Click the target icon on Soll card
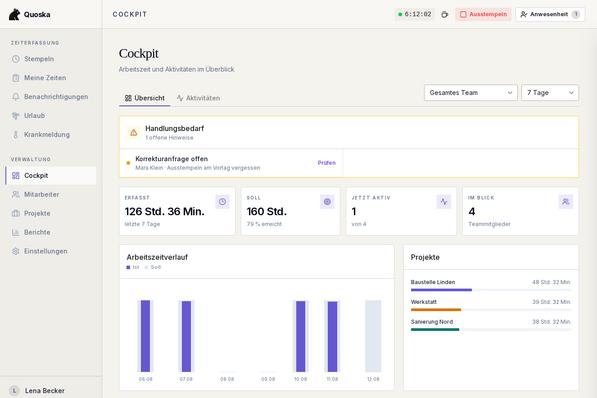This screenshot has width=597, height=398. 327,202
